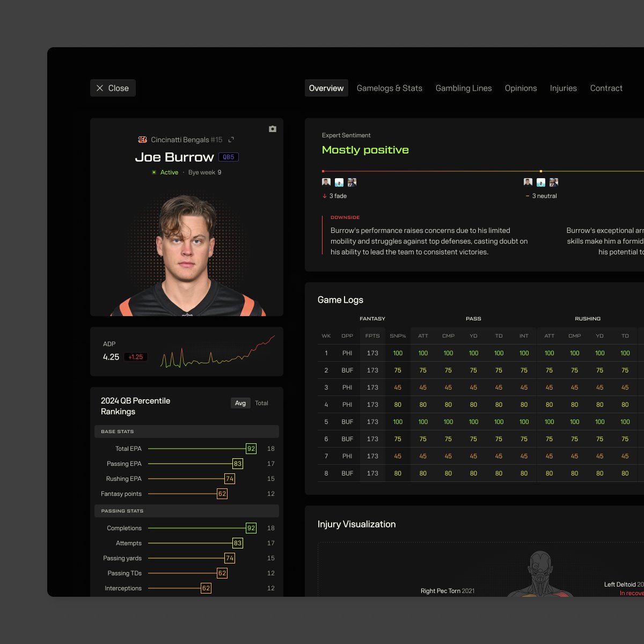Click the Total EPA 92 percentile marker
This screenshot has height=644, width=644.
pyautogui.click(x=251, y=449)
